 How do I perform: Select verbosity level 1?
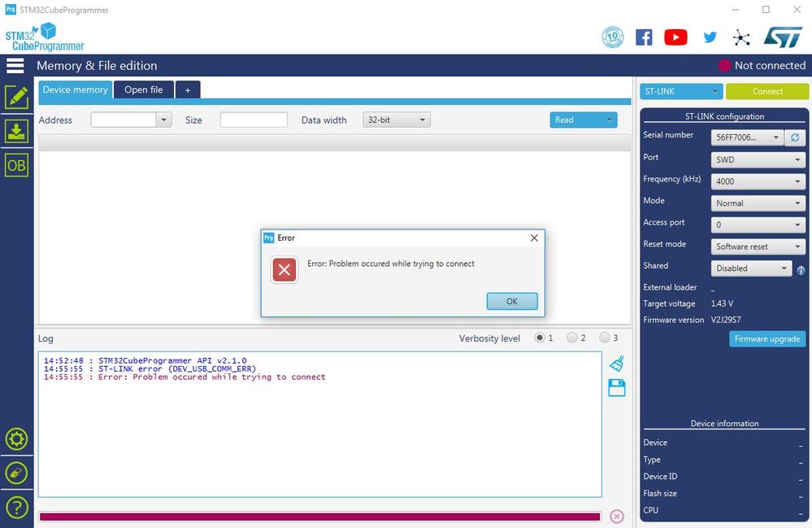[x=540, y=338]
